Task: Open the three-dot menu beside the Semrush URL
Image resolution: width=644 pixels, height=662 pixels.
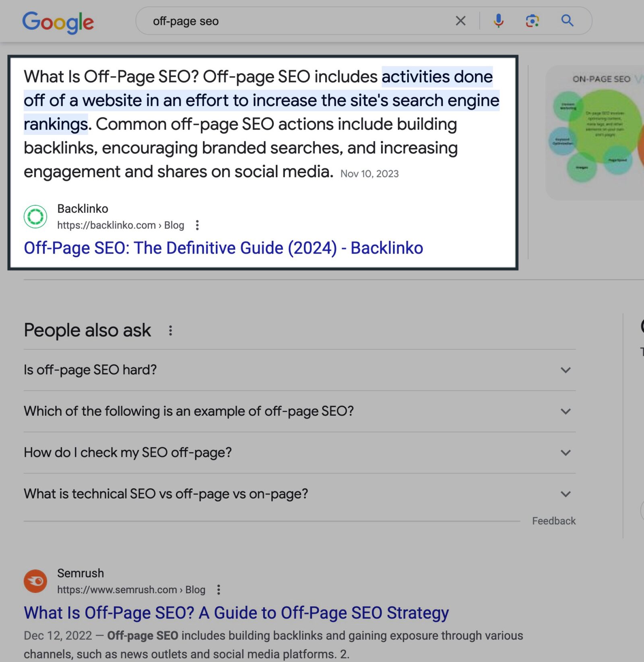Action: point(219,590)
